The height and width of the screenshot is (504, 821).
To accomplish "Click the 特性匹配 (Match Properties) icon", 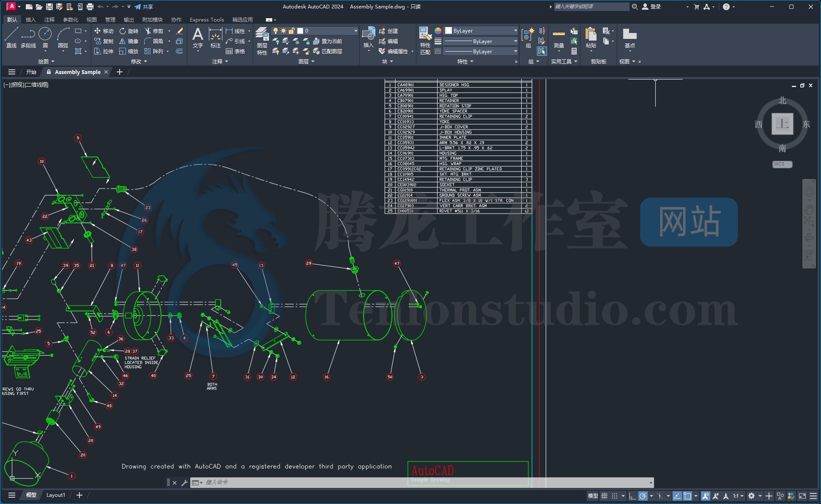I will click(x=425, y=41).
